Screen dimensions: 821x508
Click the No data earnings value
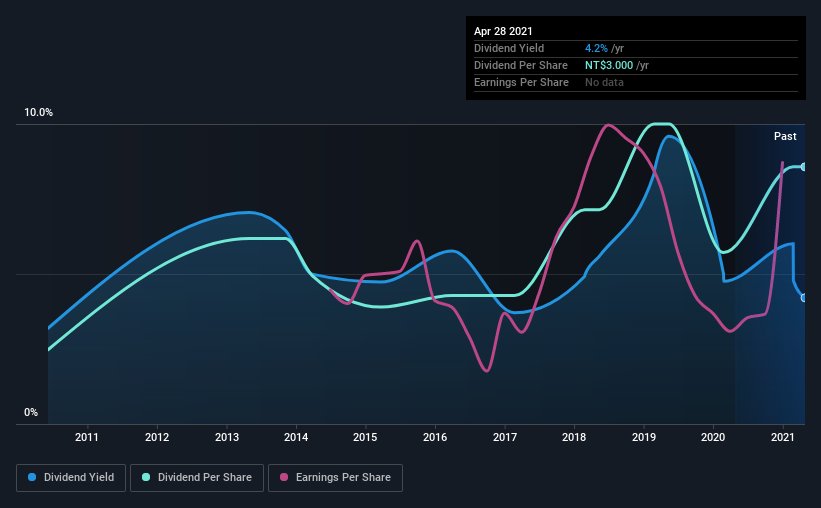tap(604, 82)
